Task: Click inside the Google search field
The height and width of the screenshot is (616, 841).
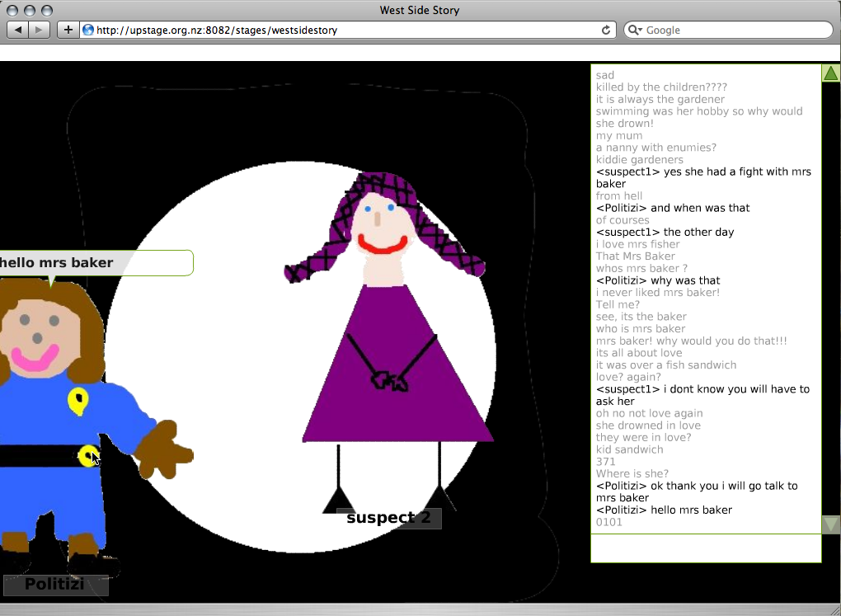Action: coord(726,30)
